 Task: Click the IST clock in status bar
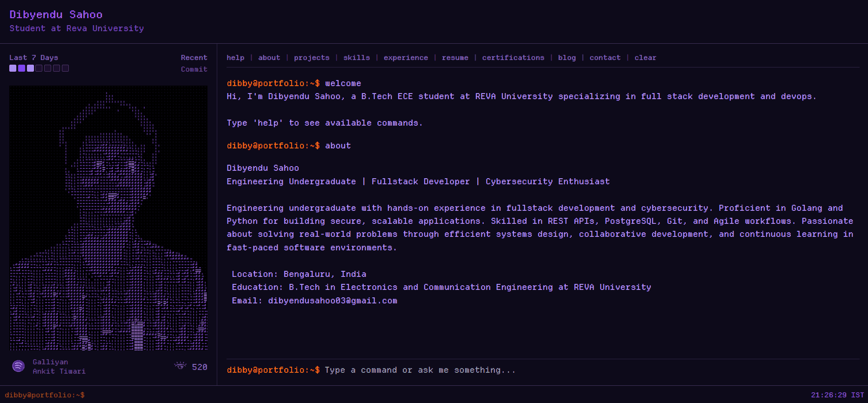coord(837,395)
